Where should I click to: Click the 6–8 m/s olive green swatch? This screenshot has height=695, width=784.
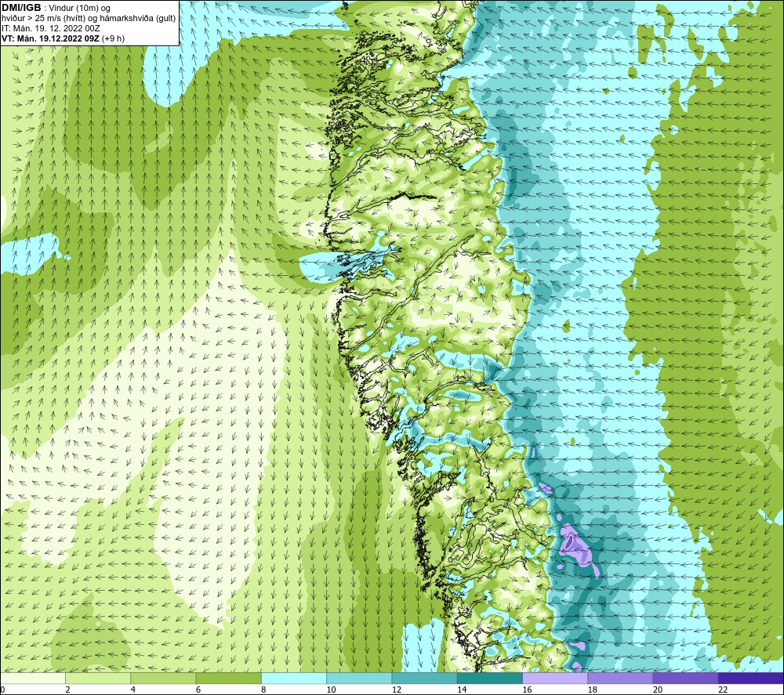click(x=228, y=678)
